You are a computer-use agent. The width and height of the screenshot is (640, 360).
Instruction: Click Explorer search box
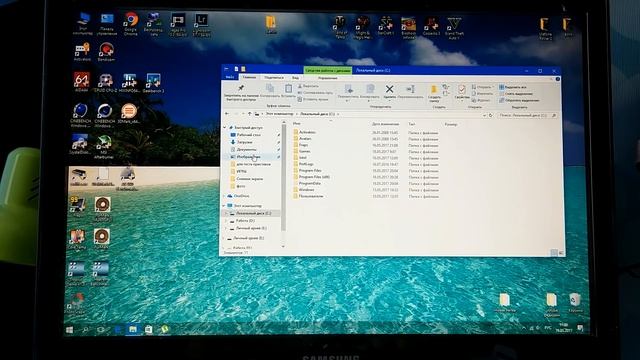click(527, 116)
